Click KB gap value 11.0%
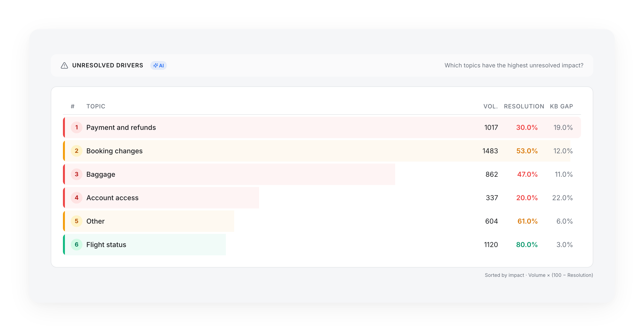 click(x=564, y=174)
